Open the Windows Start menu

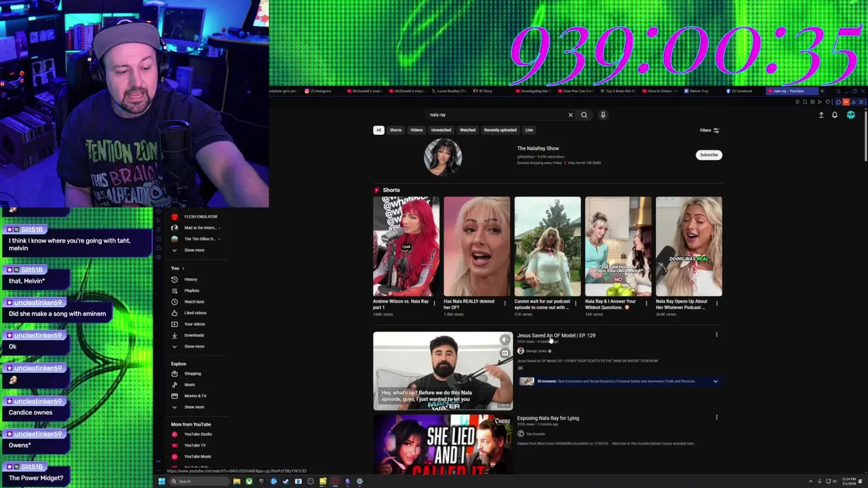pos(161,481)
